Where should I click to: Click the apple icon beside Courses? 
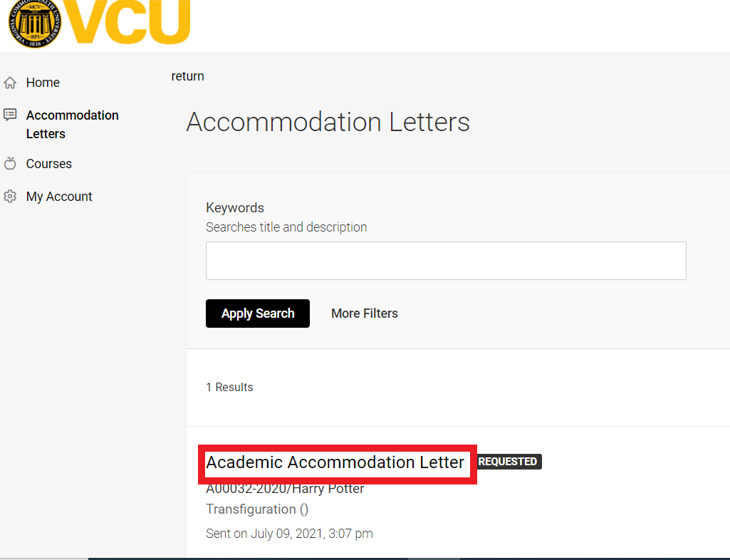tap(10, 164)
